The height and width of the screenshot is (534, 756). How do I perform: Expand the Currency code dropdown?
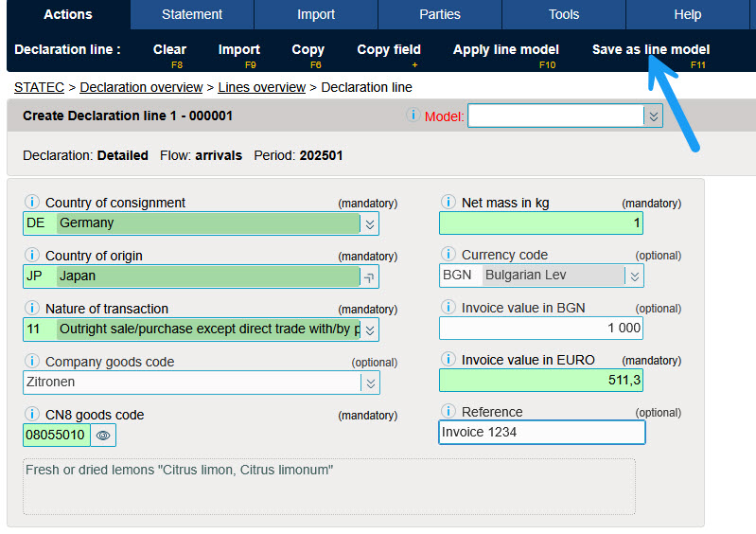coord(635,276)
